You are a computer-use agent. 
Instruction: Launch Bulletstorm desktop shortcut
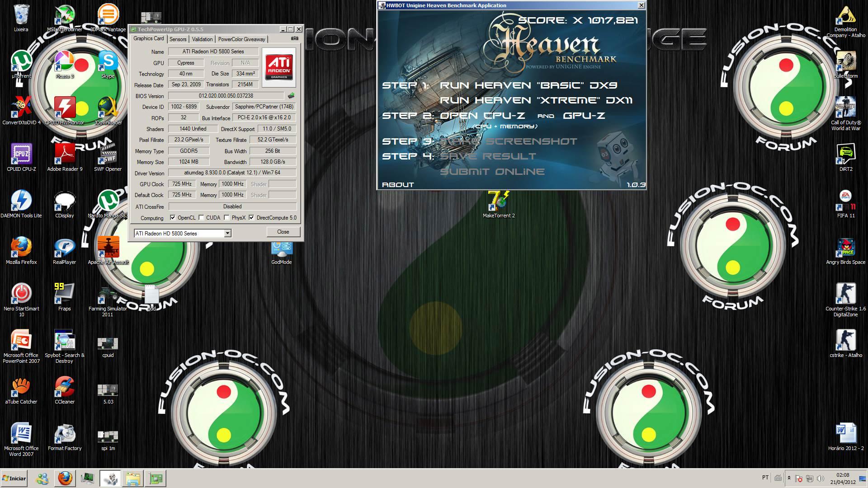pos(845,65)
